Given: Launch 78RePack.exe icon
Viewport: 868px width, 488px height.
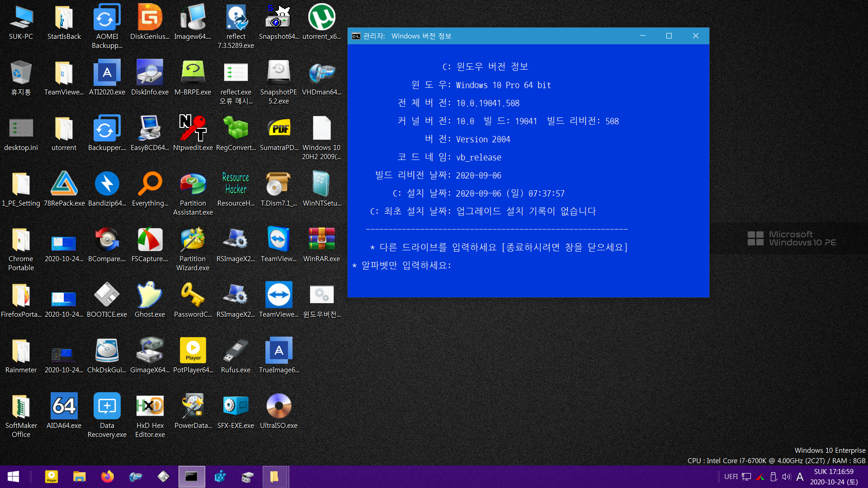Looking at the screenshot, I should (64, 189).
